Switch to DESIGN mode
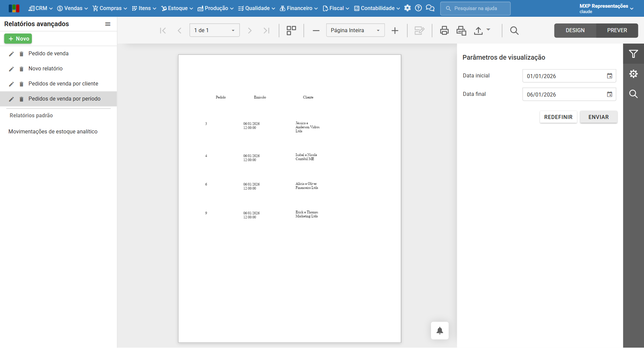The width and height of the screenshot is (644, 362). (x=575, y=31)
